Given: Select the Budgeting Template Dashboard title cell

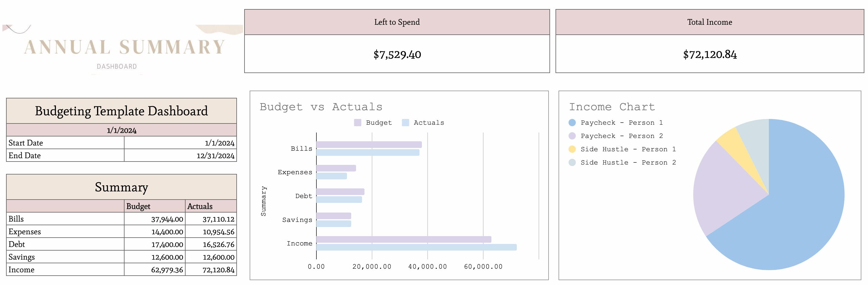Looking at the screenshot, I should tap(121, 111).
